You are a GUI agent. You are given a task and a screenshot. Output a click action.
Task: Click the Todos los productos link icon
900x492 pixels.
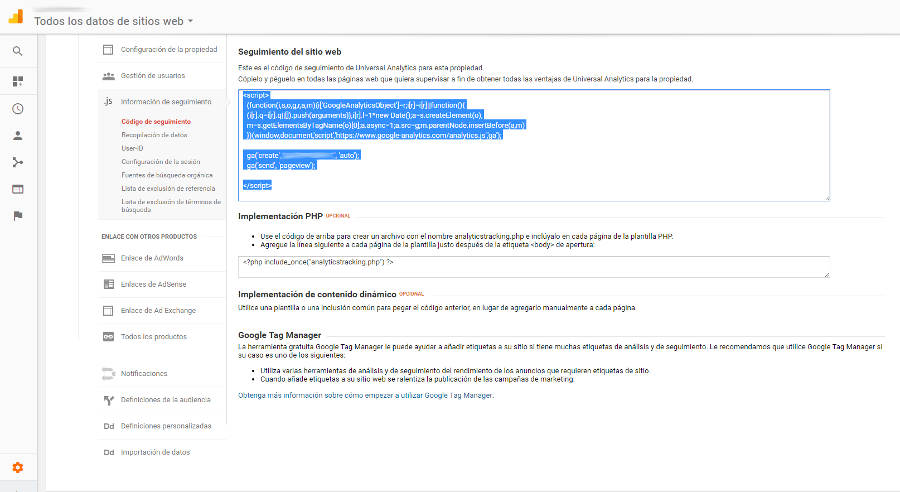tap(108, 336)
